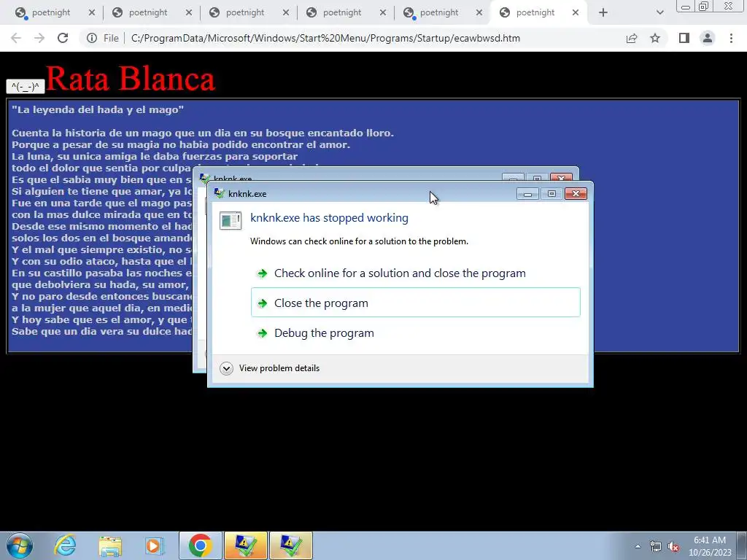Screen dimensions: 747x560
Task: Launch Internet Explorer from taskbar
Action: (65, 545)
